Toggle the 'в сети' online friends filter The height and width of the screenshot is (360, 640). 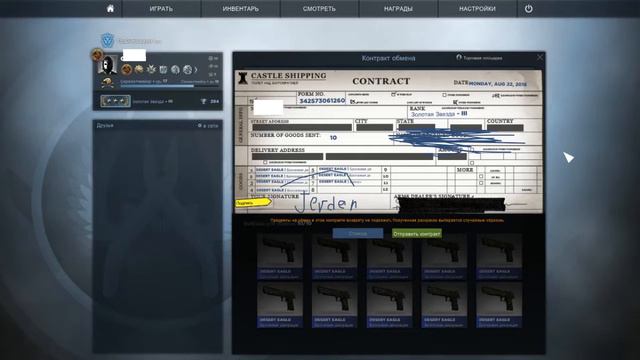[208, 126]
